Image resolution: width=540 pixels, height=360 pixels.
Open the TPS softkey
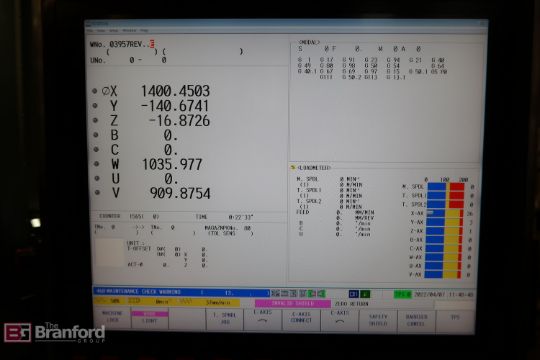point(455,320)
